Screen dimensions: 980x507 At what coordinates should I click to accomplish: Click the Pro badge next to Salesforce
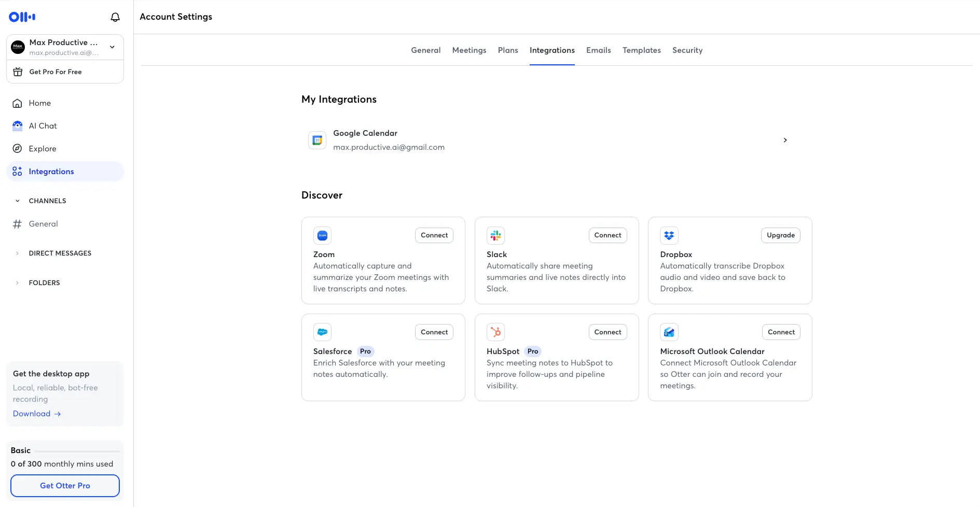point(365,351)
